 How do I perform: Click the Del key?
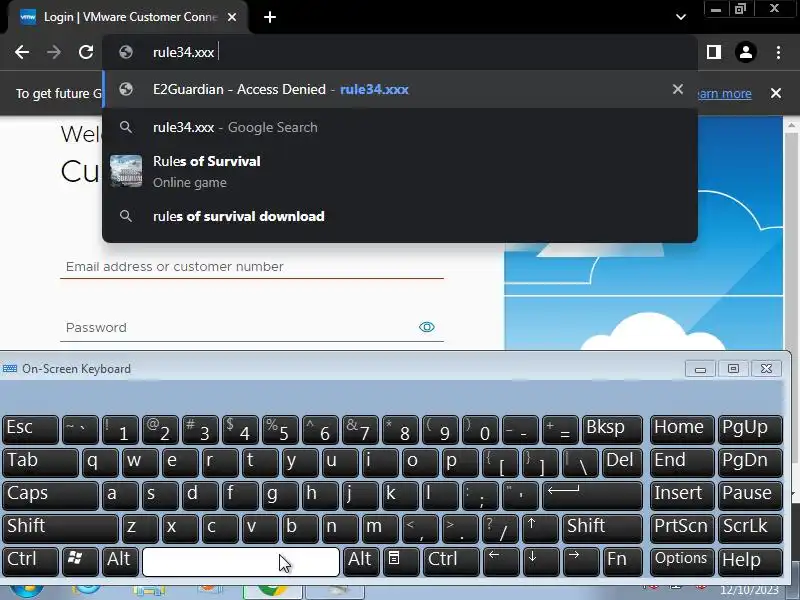click(x=622, y=462)
